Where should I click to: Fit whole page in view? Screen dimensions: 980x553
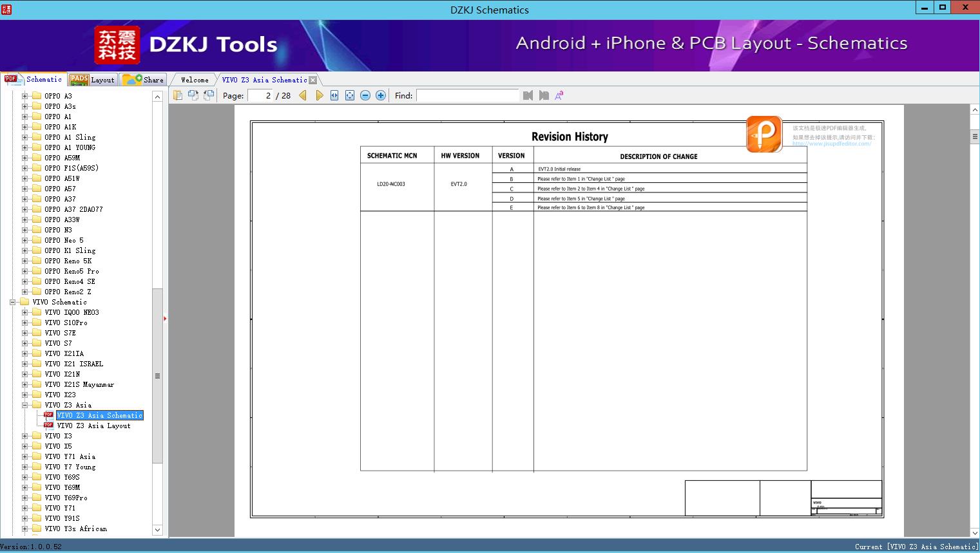tap(350, 95)
